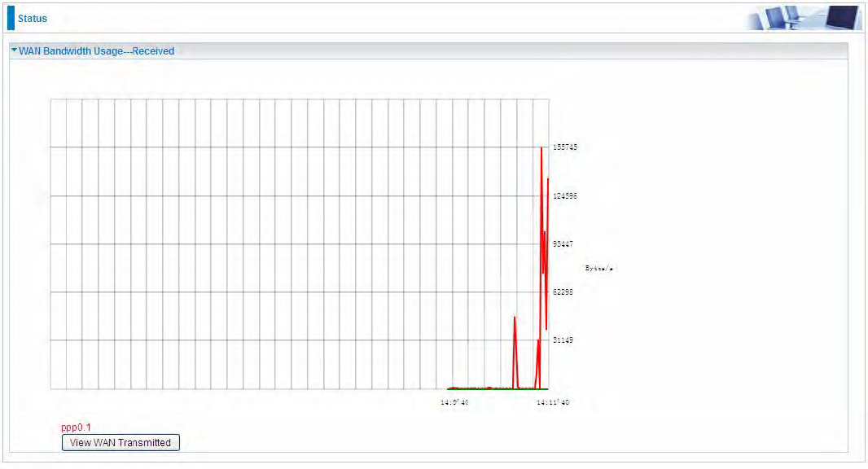The width and height of the screenshot is (868, 469).
Task: Collapse the WAN Bandwidth Usage section arrow
Action: 14,50
